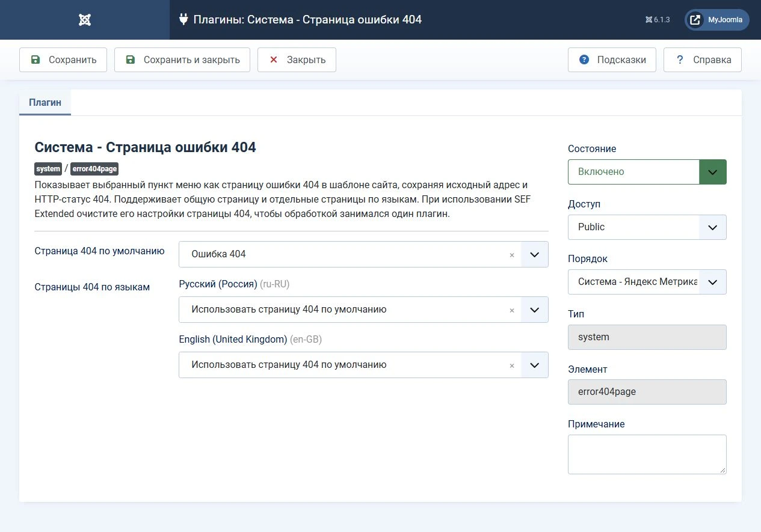This screenshot has width=761, height=532.
Task: Click the heading 'Система - Страница ошибки 404'
Action: tap(146, 147)
